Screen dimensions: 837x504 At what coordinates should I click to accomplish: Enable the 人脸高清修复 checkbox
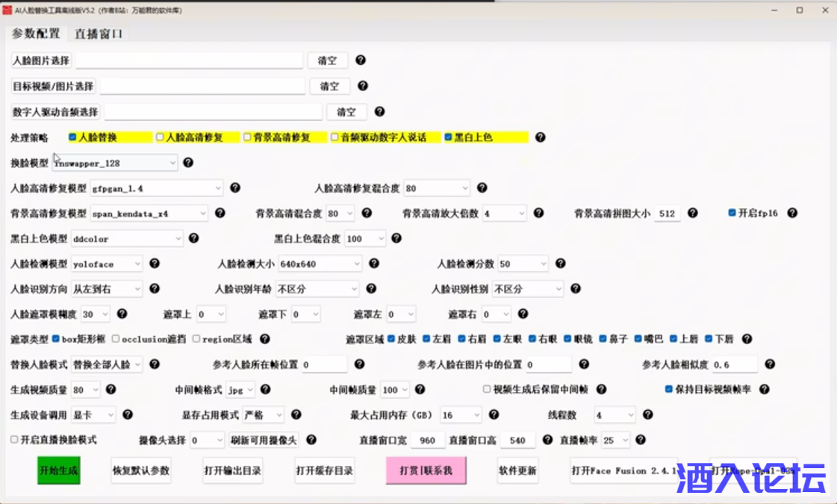pos(160,137)
